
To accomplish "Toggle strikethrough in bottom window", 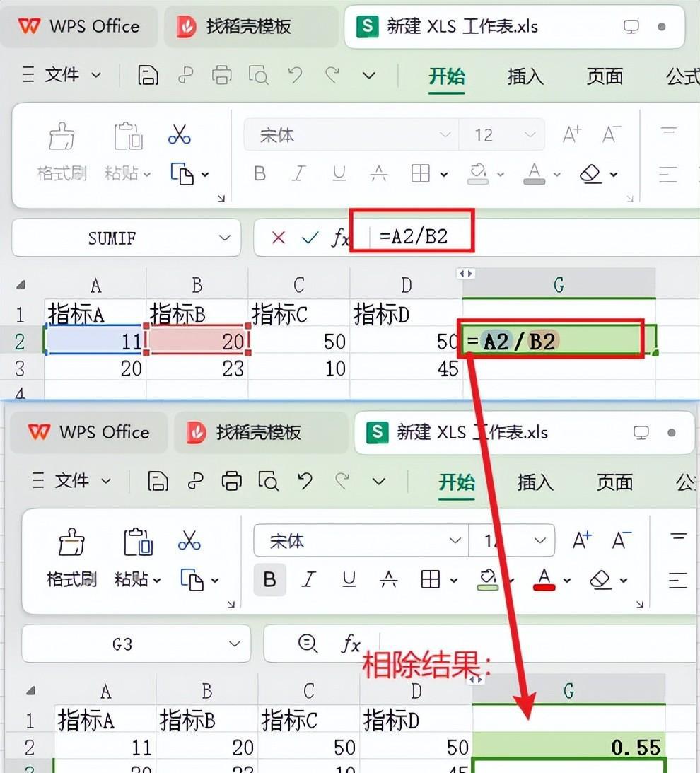I will click(388, 580).
